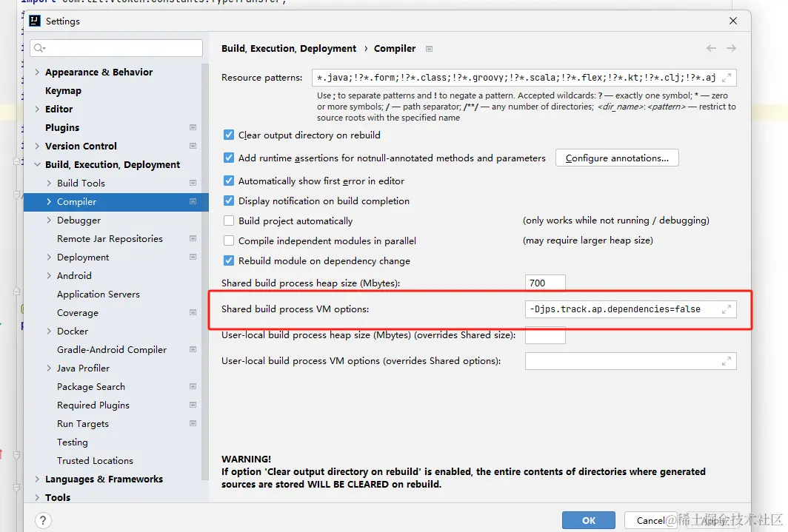Close the Settings dialog with X
Screen dimensions: 788x532
(x=733, y=21)
